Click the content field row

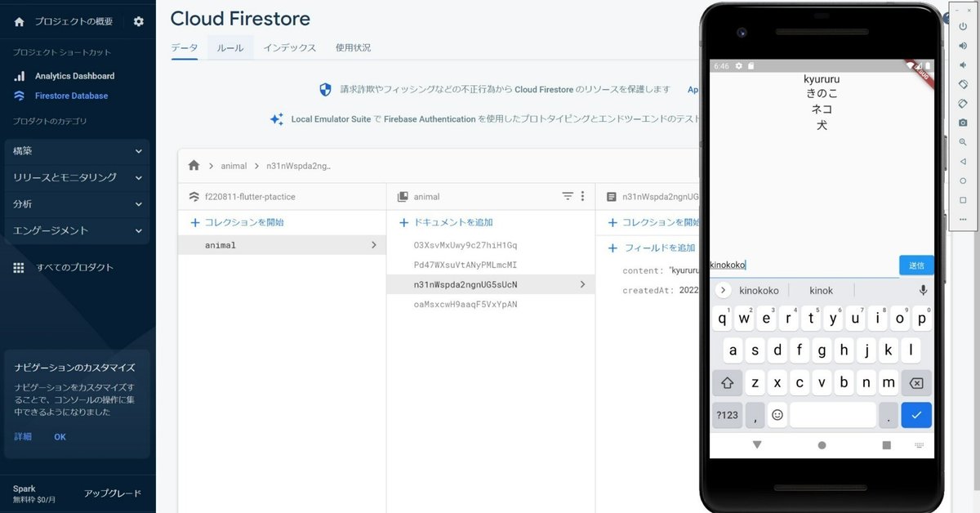(661, 270)
